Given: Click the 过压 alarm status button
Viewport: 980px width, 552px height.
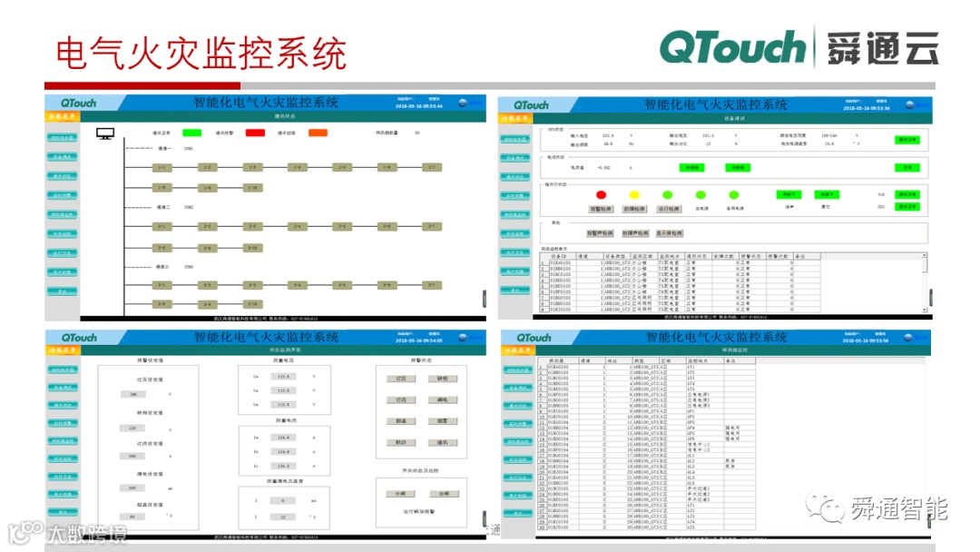Looking at the screenshot, I should pyautogui.click(x=401, y=379).
